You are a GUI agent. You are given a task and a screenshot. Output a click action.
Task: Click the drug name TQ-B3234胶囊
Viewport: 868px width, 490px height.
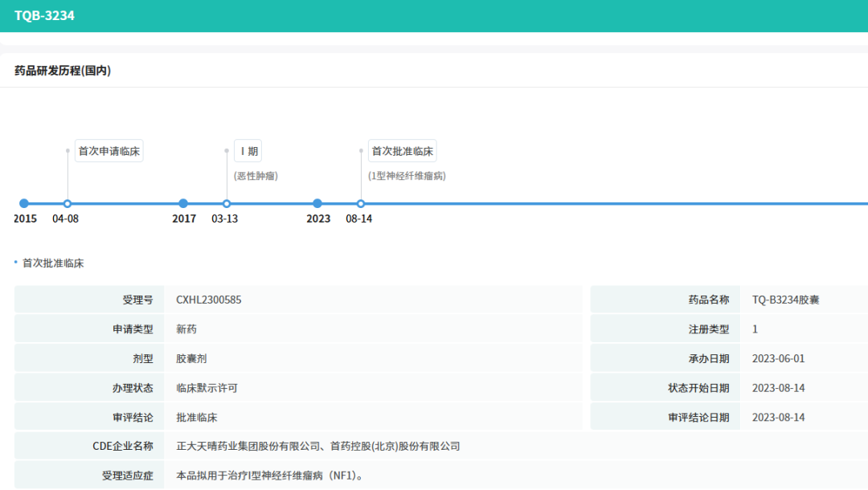785,300
